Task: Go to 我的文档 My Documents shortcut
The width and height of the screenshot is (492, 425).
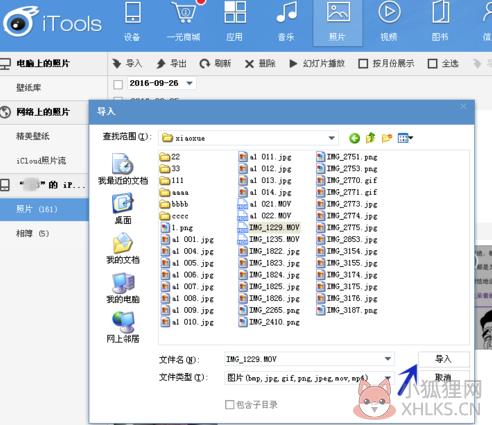Action: [x=123, y=248]
